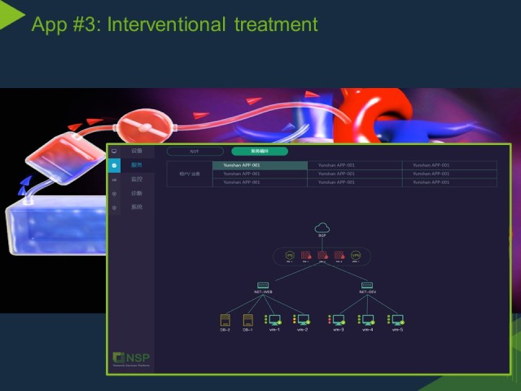Click the middle red firewall icon under BGP

pyautogui.click(x=322, y=255)
